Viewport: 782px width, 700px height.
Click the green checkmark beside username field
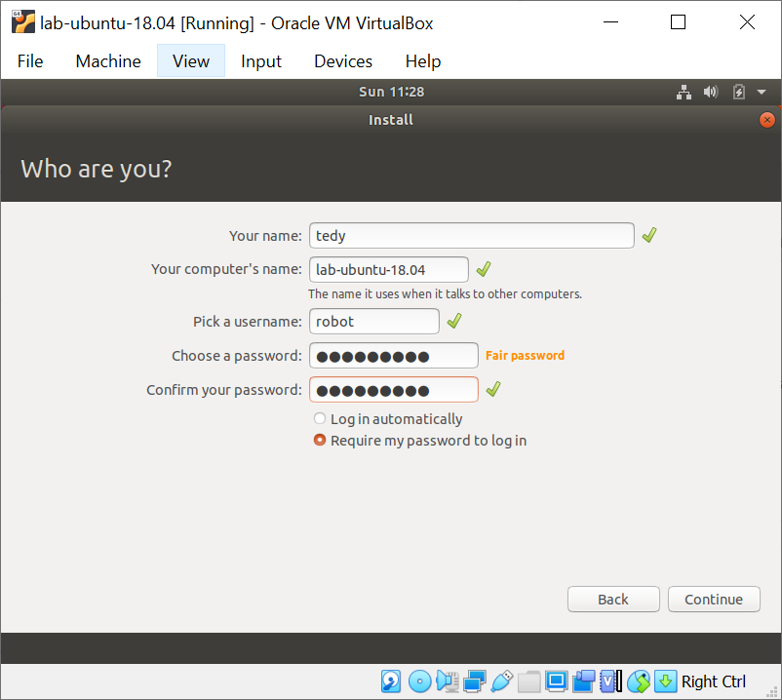(x=454, y=321)
